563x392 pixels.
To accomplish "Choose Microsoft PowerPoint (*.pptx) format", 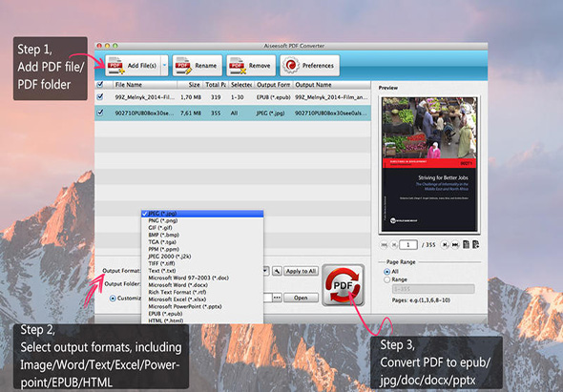I will pos(202,307).
